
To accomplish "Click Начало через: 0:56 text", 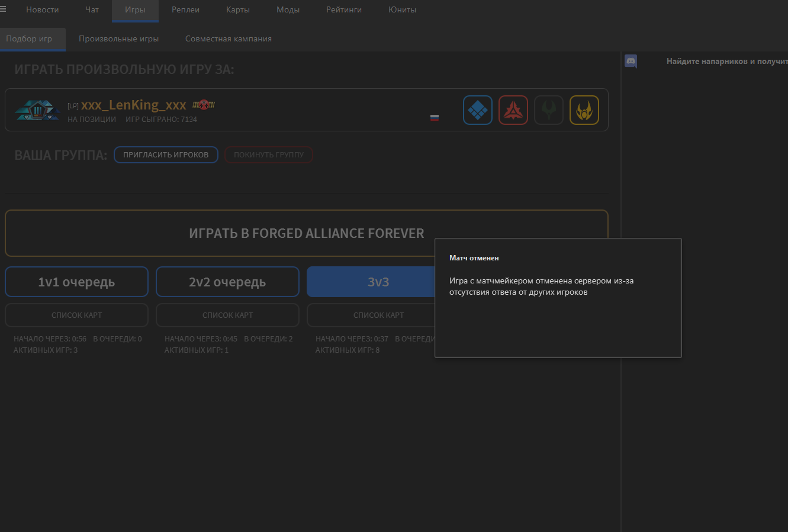I will [x=50, y=339].
